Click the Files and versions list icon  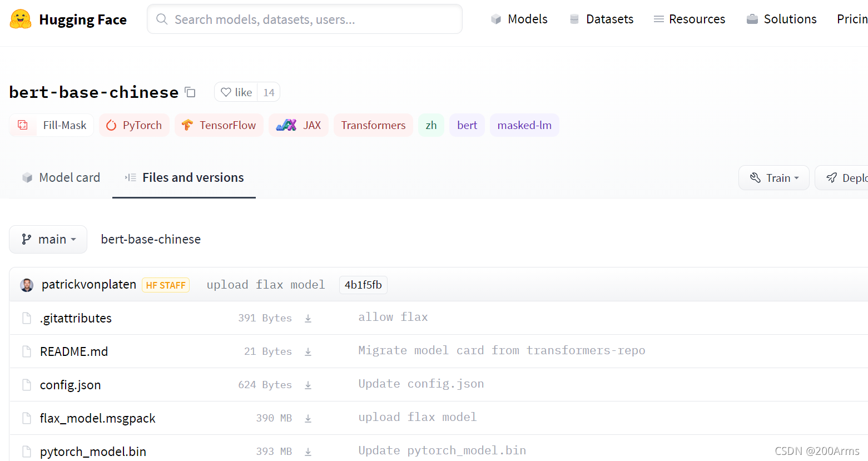click(x=131, y=177)
